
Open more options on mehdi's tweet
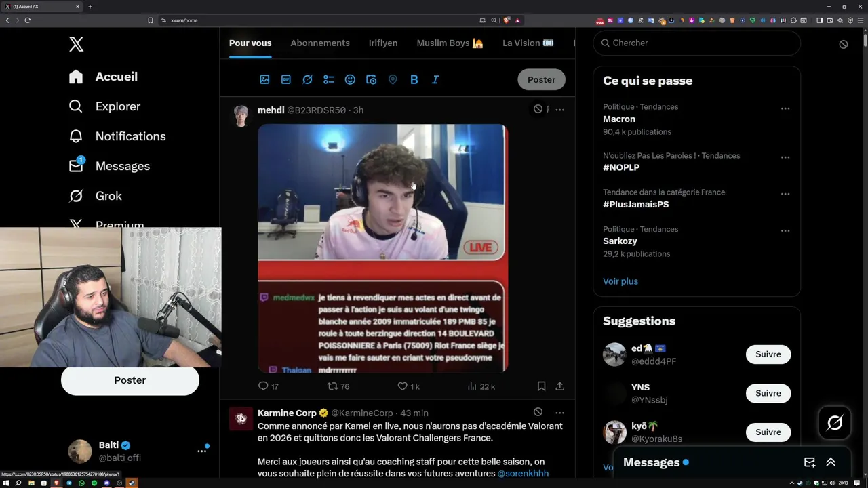pyautogui.click(x=559, y=109)
